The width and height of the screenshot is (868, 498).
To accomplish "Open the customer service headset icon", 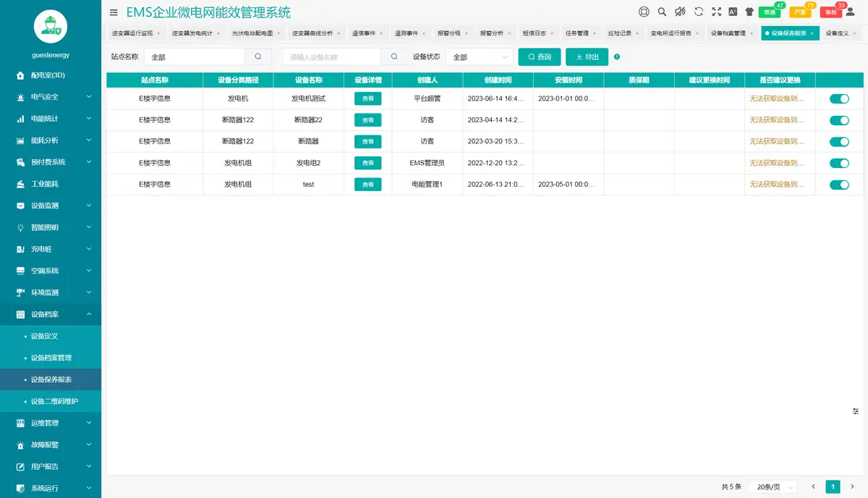I will [643, 12].
